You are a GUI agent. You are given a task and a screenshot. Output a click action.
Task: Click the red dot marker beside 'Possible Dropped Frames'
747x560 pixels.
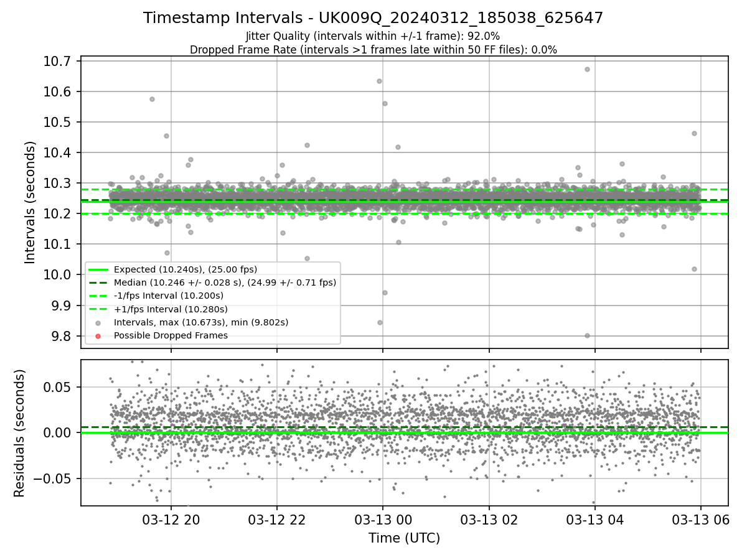[99, 336]
